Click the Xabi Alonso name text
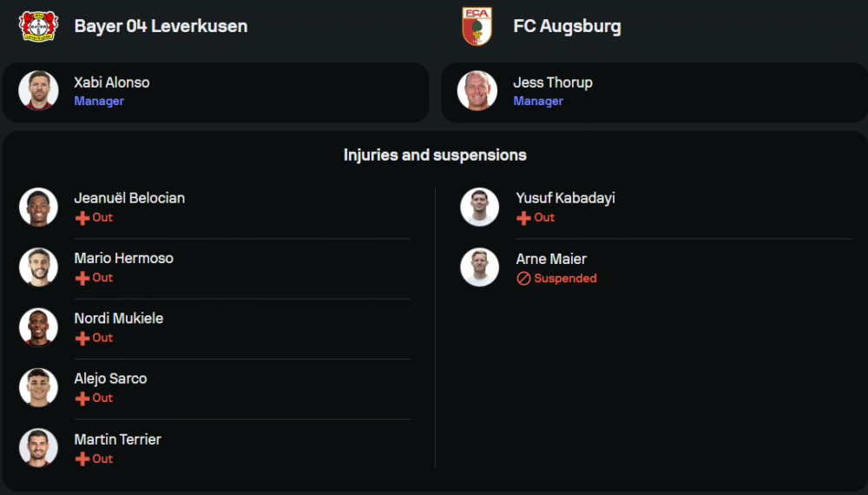868x495 pixels. [x=111, y=82]
